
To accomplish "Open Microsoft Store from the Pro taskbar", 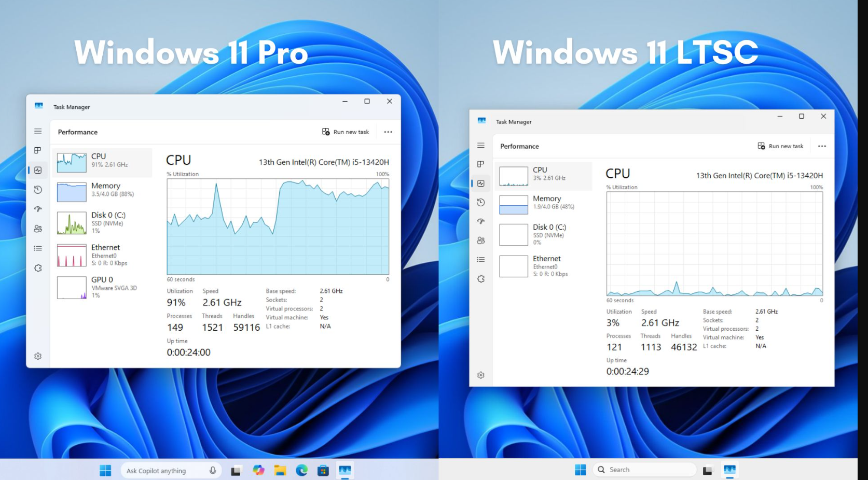I will (x=323, y=470).
